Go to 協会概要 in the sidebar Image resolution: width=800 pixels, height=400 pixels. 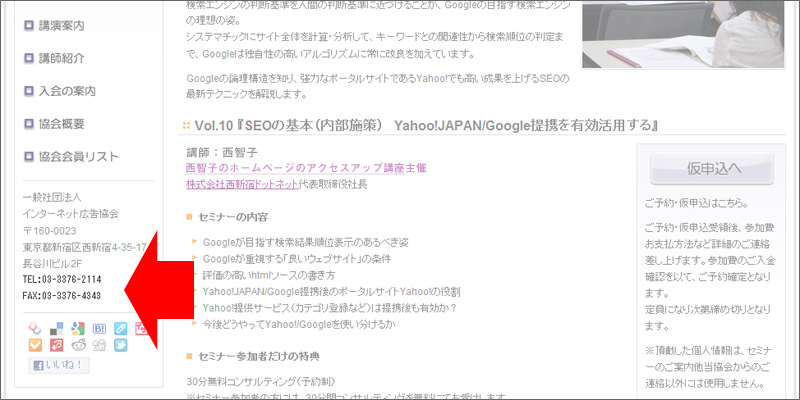[68, 124]
